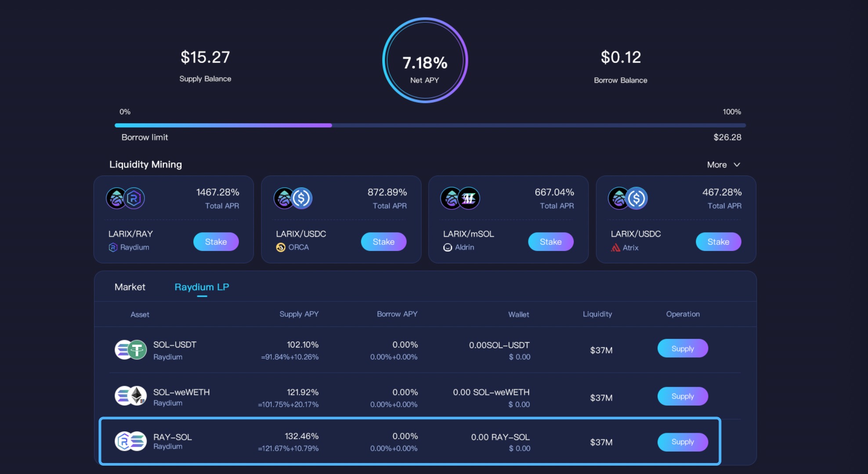Click the 667.04% Total APR value

click(x=554, y=192)
